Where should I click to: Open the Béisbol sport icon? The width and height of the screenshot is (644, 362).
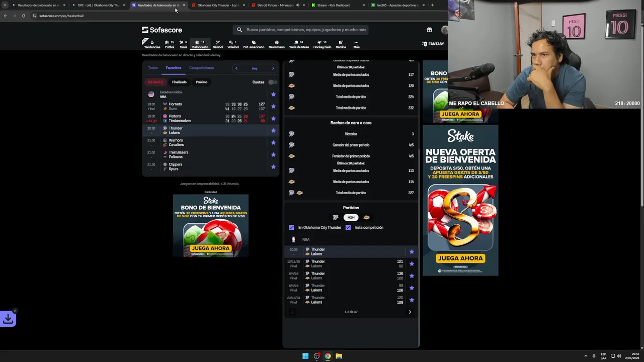(218, 44)
